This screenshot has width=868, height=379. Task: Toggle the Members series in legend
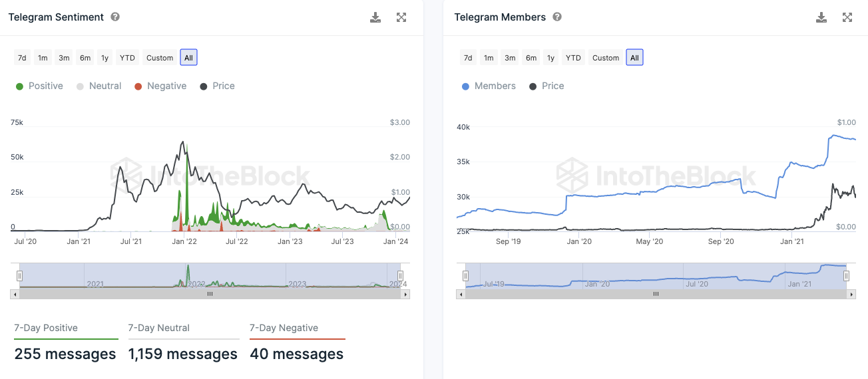click(x=489, y=86)
